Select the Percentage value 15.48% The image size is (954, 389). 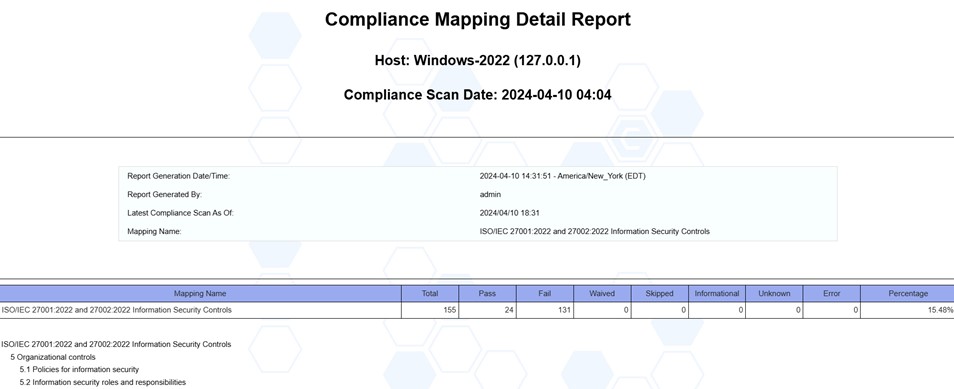pos(941,310)
